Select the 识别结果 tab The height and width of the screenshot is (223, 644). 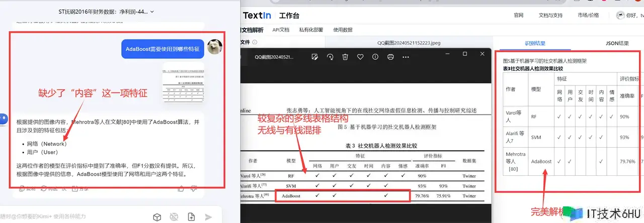tap(535, 43)
